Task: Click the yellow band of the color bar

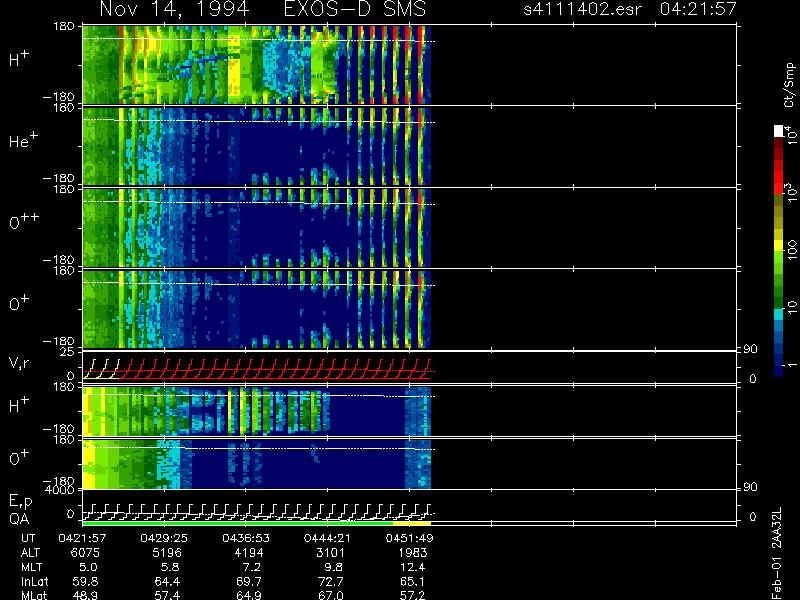Action: coord(779,247)
